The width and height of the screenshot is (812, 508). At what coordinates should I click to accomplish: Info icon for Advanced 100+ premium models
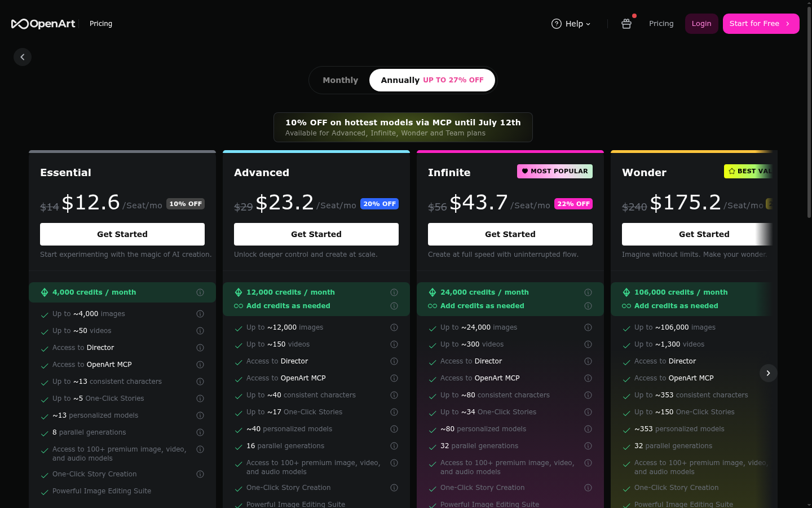click(x=394, y=463)
